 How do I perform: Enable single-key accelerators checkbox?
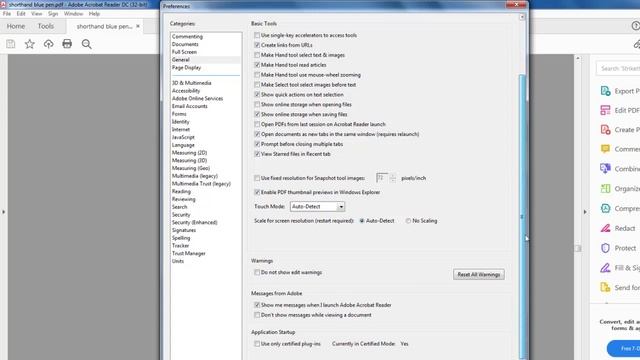coord(257,36)
